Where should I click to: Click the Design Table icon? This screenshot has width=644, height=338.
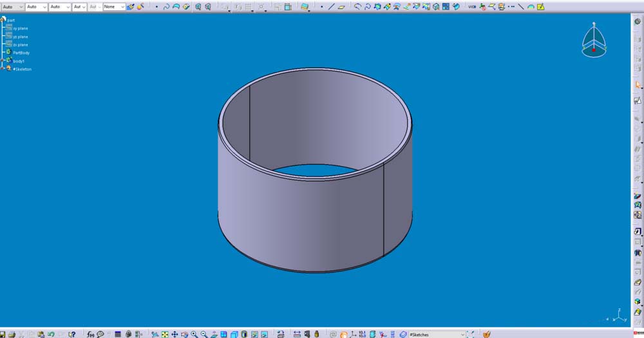(x=118, y=334)
